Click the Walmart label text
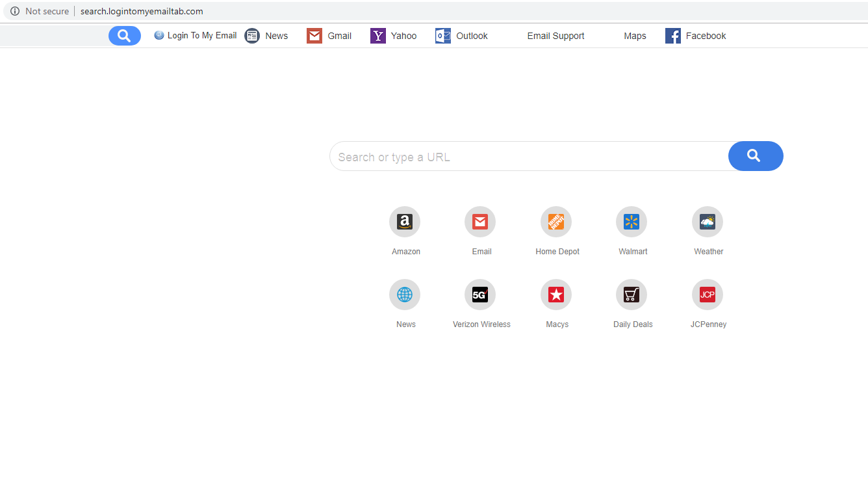Screen dimensions: 868x489 point(633,252)
